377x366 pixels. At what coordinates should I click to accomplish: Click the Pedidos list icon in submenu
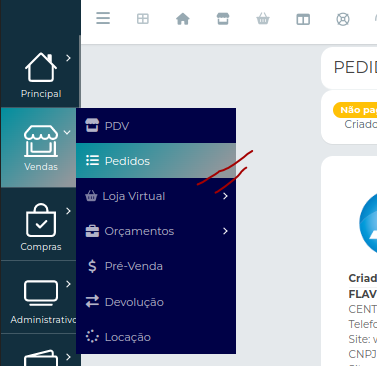92,160
